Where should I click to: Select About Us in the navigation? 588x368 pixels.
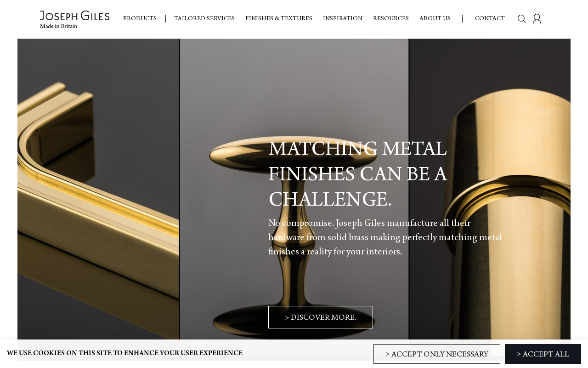point(435,19)
